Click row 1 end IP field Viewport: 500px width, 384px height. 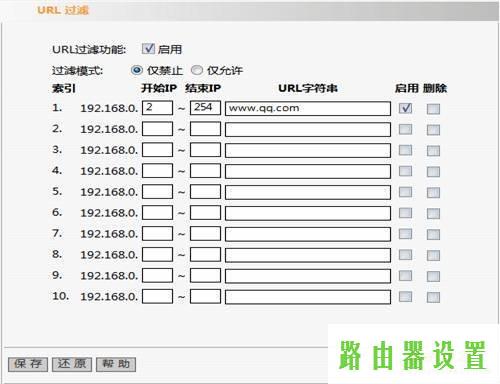[205, 108]
